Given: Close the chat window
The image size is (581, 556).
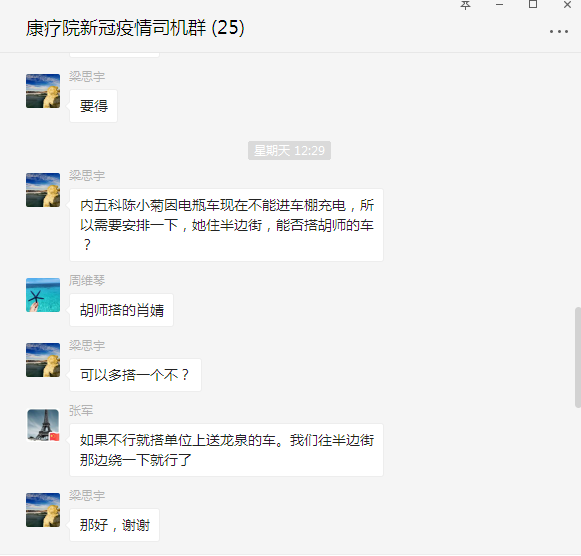Looking at the screenshot, I should pyautogui.click(x=567, y=5).
